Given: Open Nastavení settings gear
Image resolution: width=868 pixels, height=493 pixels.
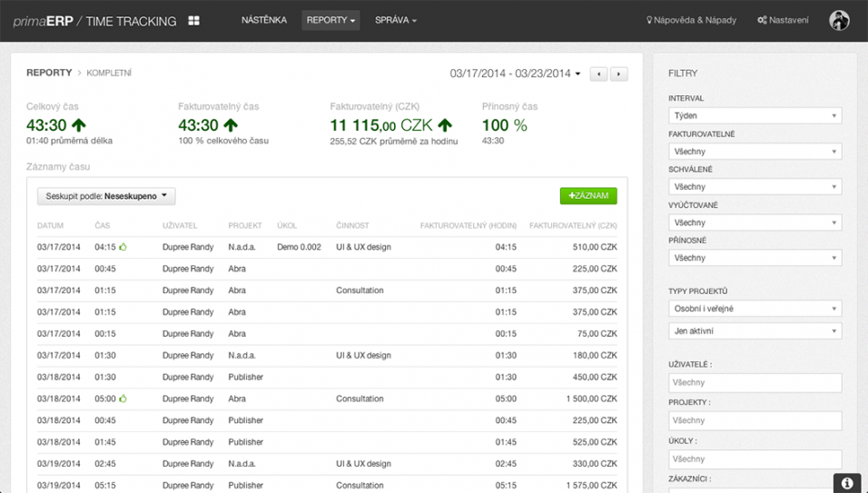Looking at the screenshot, I should pyautogui.click(x=783, y=20).
